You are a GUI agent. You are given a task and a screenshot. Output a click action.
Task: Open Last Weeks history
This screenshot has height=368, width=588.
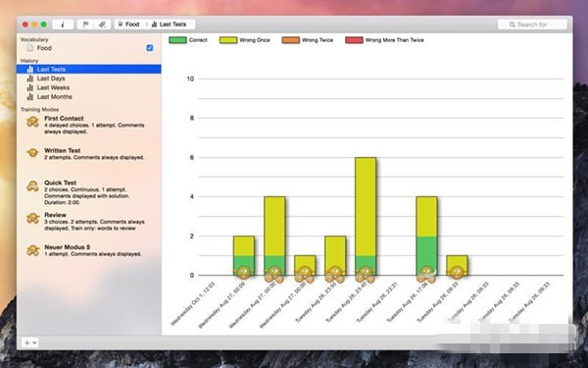pos(89,87)
